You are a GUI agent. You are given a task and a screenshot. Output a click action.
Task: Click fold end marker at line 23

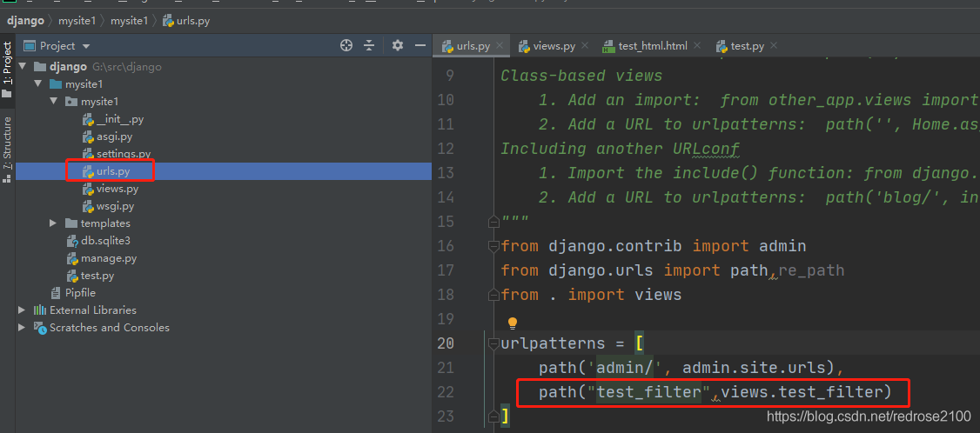coord(493,416)
